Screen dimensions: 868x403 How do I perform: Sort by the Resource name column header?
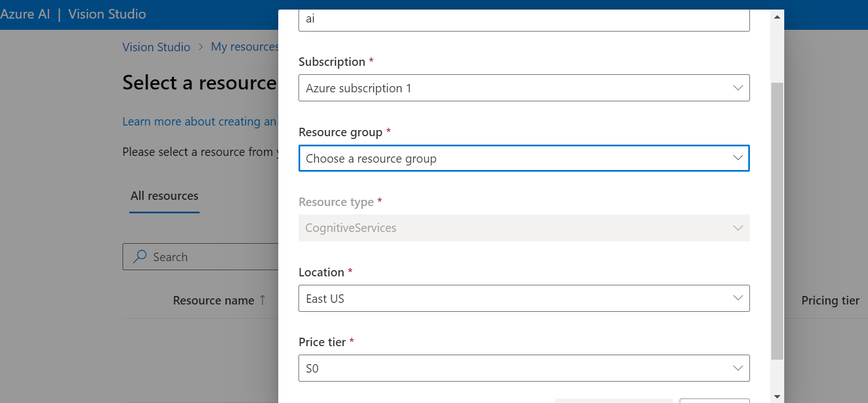(219, 301)
